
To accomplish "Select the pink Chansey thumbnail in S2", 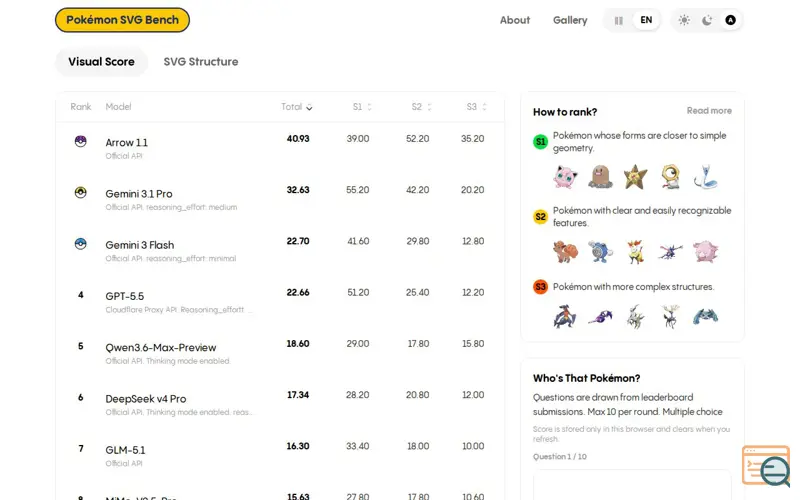I will (706, 252).
